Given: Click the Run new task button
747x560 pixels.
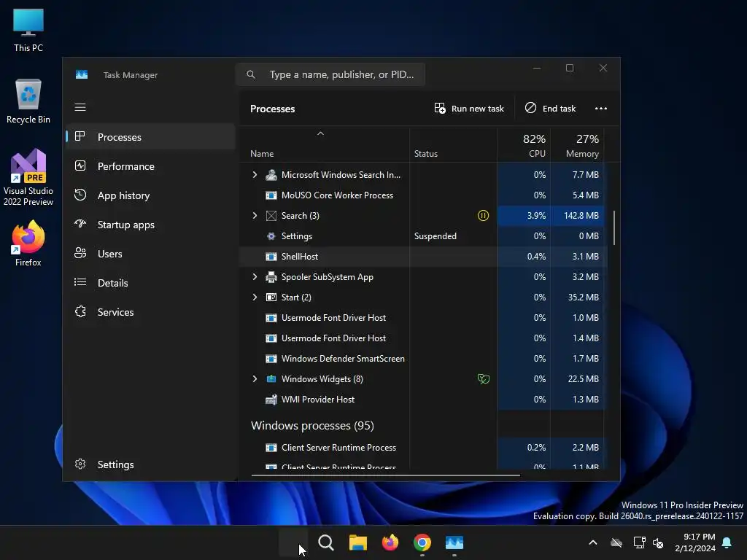Looking at the screenshot, I should click(469, 109).
